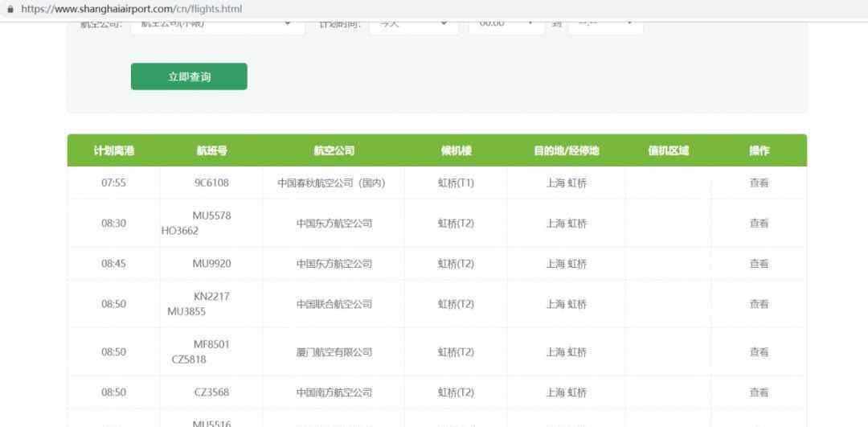
Task: Open 查看 for flight MF8501
Action: [759, 351]
